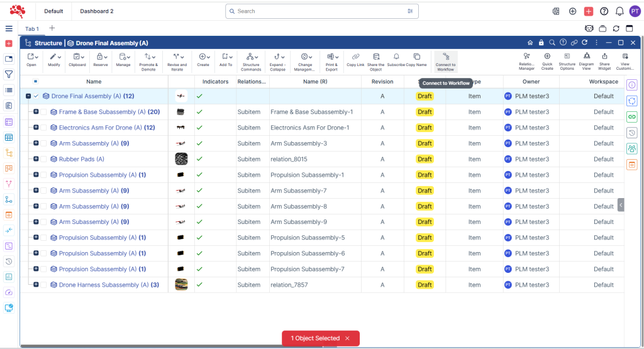Viewport: 644px width, 349px height.
Task: Open the Relations Manager tool
Action: click(526, 57)
